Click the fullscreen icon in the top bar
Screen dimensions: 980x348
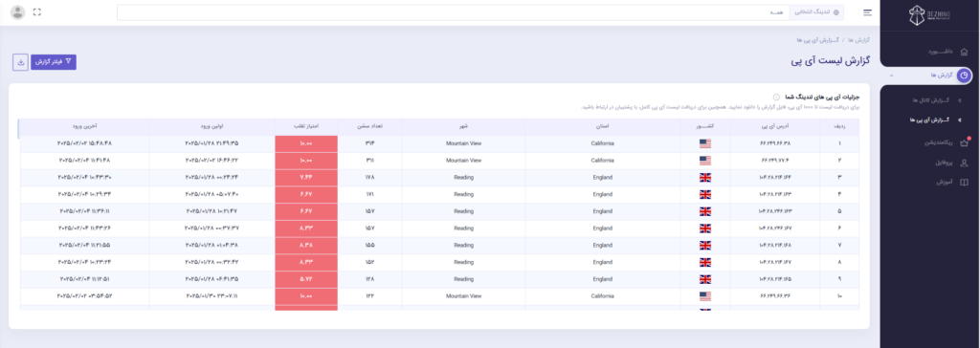(x=37, y=11)
